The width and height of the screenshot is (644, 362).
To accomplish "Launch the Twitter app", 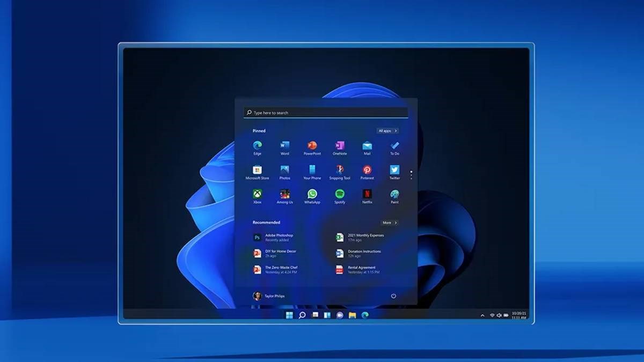I will coord(394,172).
